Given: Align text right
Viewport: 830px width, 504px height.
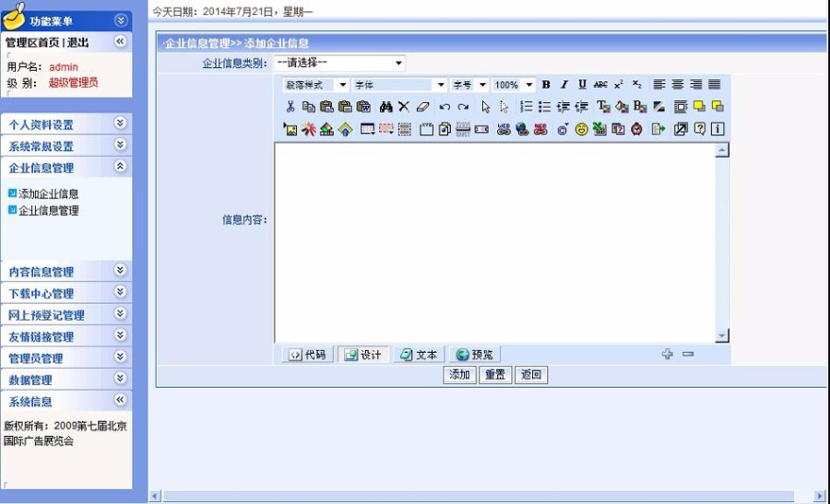Looking at the screenshot, I should (696, 85).
